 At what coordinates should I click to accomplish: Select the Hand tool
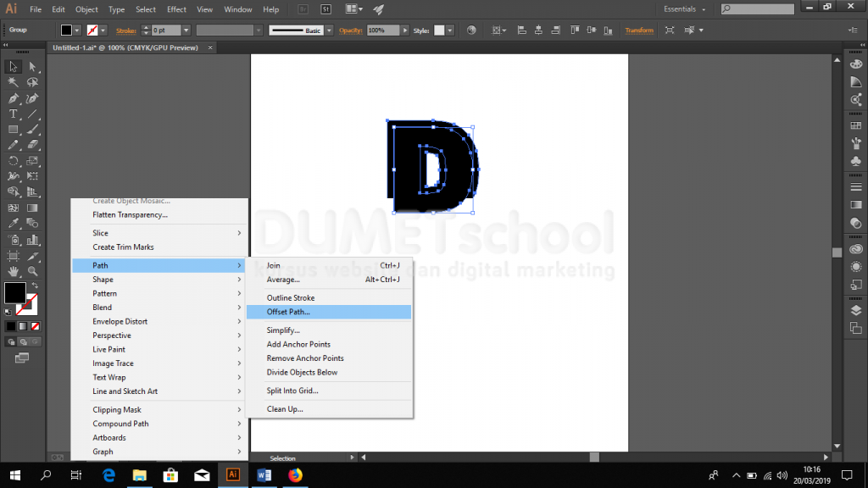coord(13,272)
